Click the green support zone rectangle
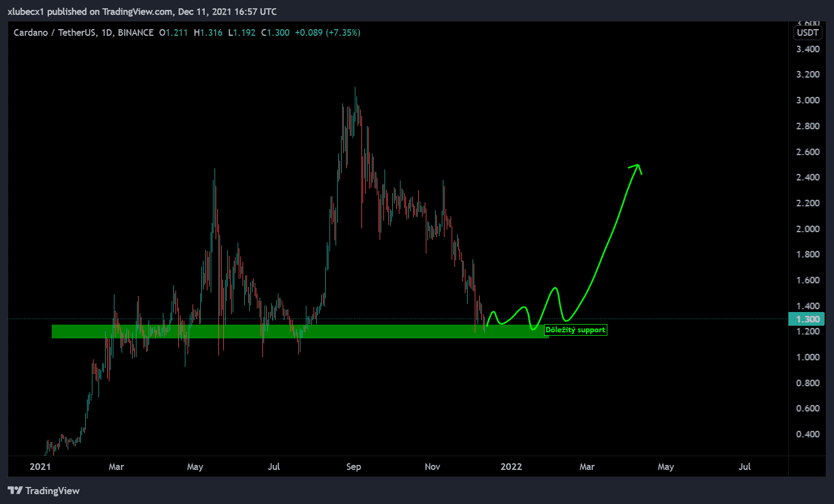The width and height of the screenshot is (834, 504). (x=300, y=331)
